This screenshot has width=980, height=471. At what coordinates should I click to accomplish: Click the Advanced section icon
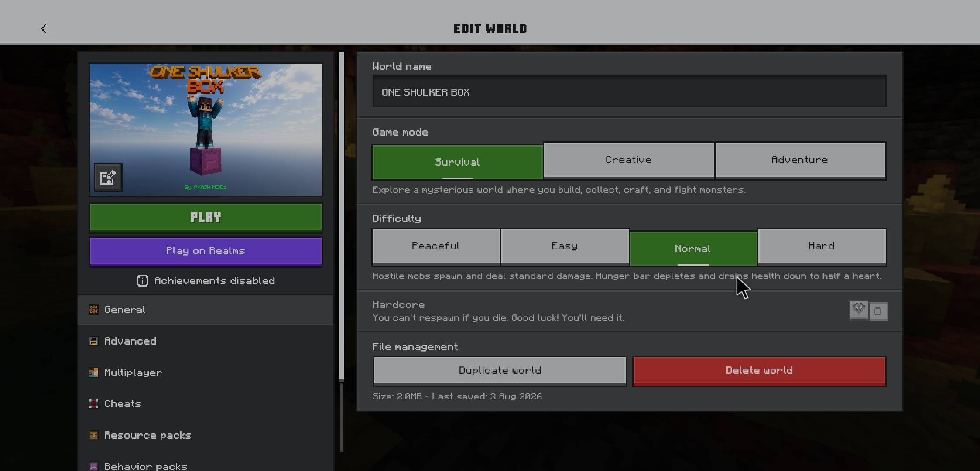click(93, 341)
